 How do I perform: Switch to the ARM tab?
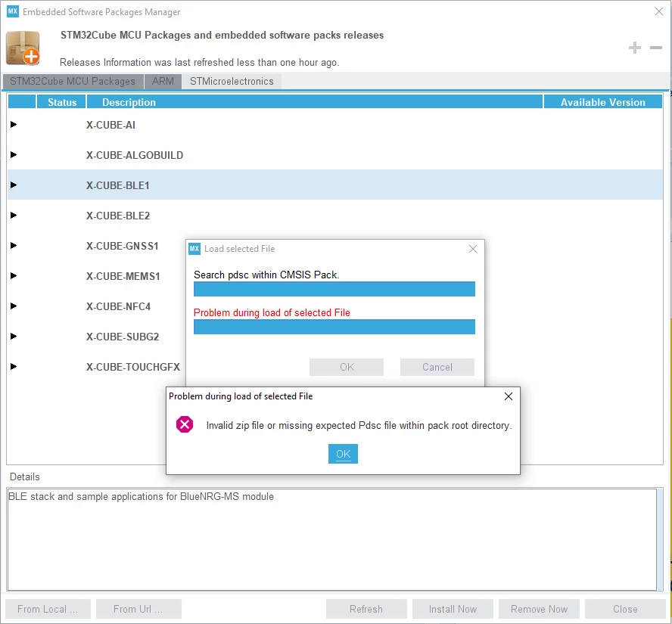click(163, 82)
